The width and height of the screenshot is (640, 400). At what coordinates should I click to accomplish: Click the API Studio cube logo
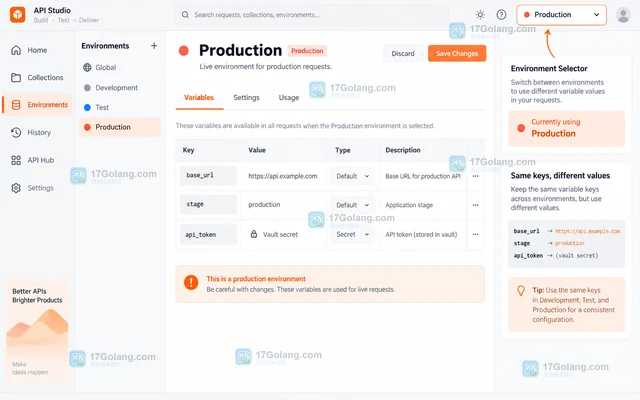coord(18,15)
